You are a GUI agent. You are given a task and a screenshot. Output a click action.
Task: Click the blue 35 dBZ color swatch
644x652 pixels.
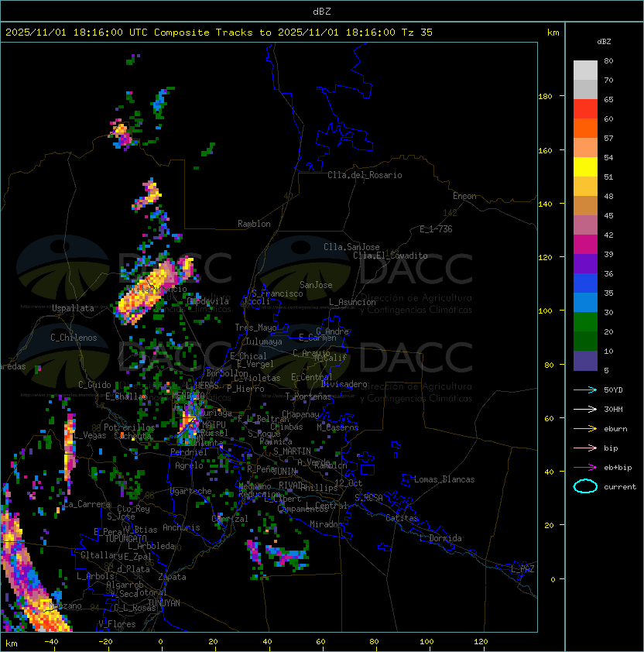point(585,283)
